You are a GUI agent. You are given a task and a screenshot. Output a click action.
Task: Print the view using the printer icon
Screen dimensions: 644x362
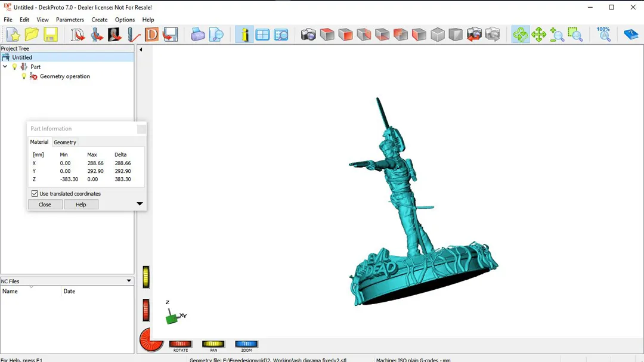[197, 35]
